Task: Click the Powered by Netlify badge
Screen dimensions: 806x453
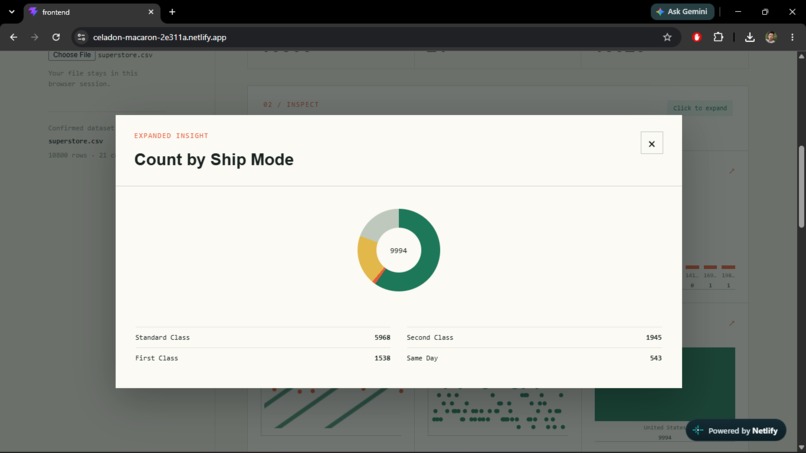Action: pos(736,430)
